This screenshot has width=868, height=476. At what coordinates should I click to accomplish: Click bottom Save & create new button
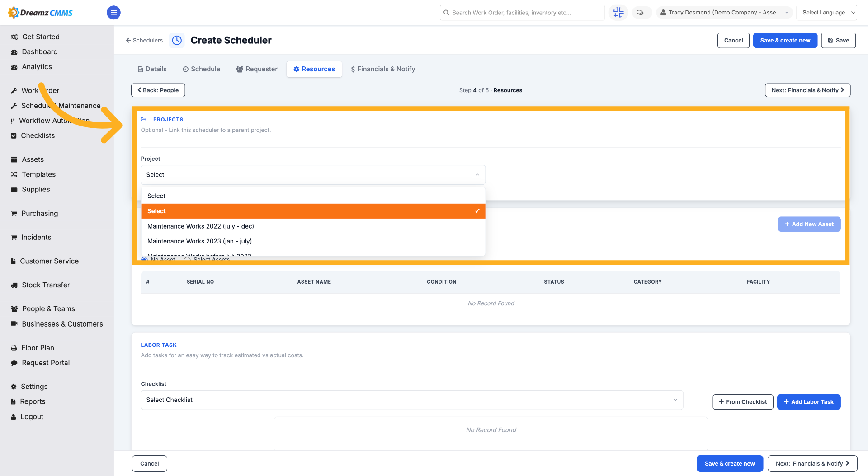point(730,464)
